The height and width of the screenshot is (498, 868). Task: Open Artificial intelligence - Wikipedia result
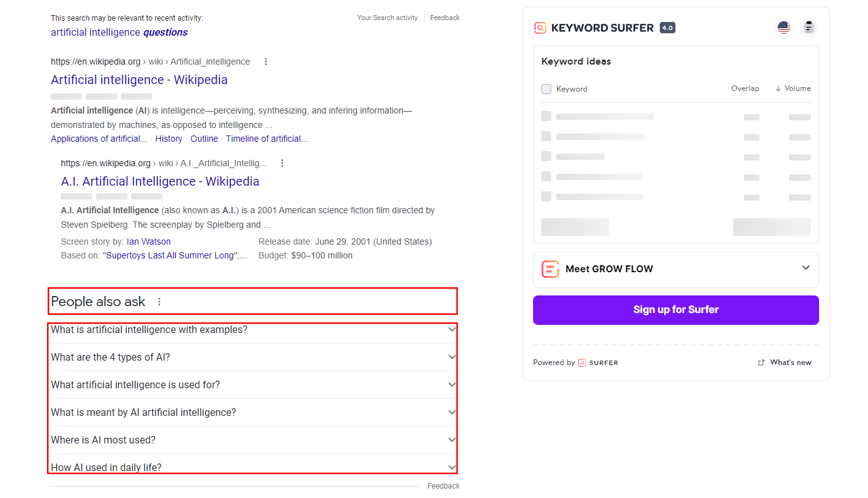[139, 80]
